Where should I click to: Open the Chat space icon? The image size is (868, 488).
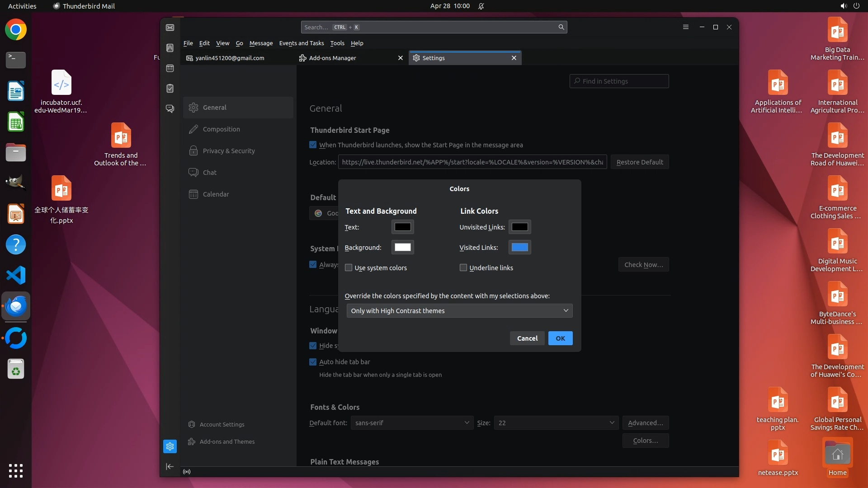(x=170, y=109)
